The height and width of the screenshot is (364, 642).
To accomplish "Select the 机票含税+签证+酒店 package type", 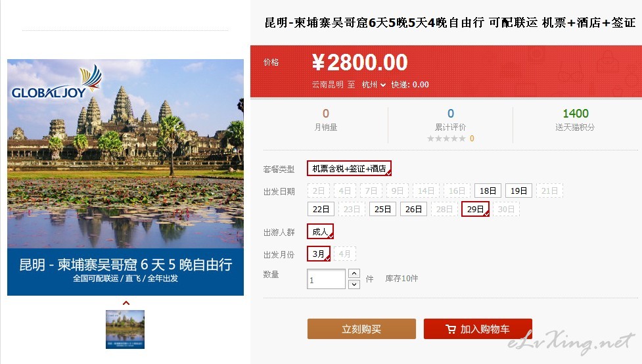I will [349, 168].
